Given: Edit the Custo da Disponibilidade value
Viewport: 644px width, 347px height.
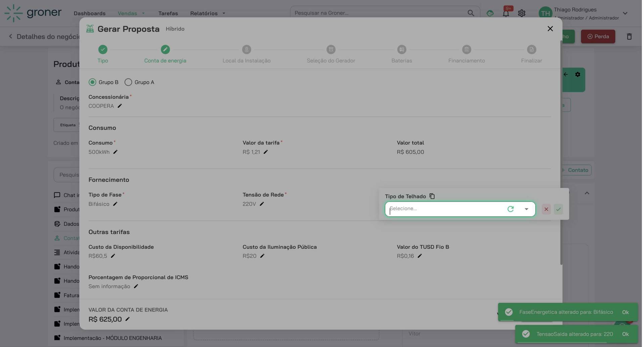Looking at the screenshot, I should coord(113,256).
